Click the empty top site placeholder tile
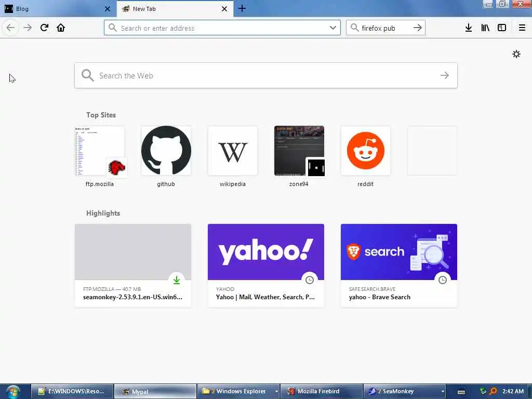This screenshot has width=532, height=399. pyautogui.click(x=432, y=151)
